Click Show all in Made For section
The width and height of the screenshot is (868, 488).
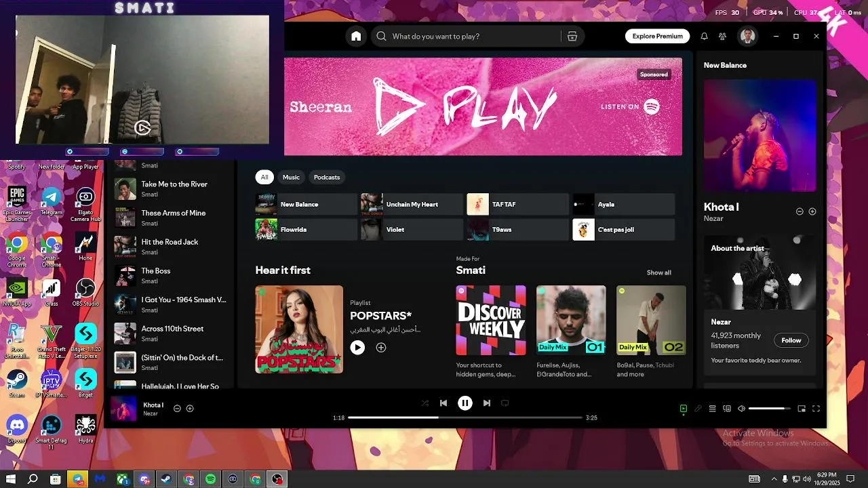(x=658, y=272)
